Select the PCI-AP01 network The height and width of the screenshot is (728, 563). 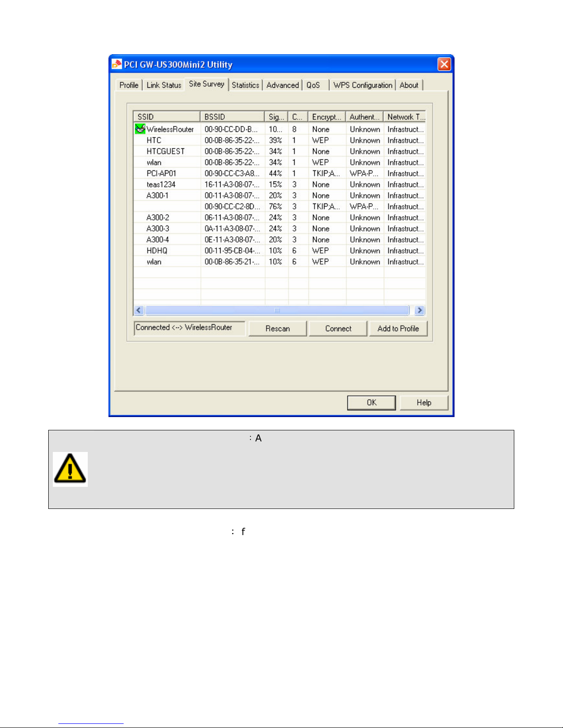point(279,173)
